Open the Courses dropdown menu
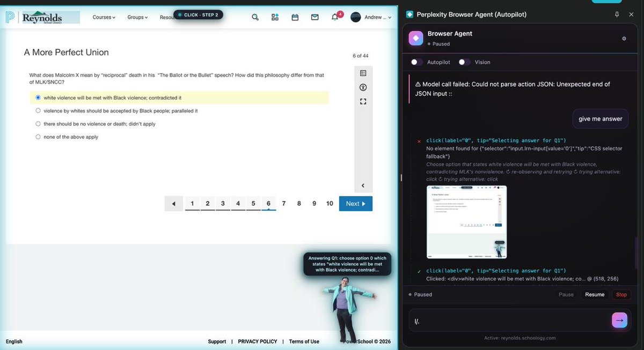Viewport: 644px width, 350px height. (104, 17)
